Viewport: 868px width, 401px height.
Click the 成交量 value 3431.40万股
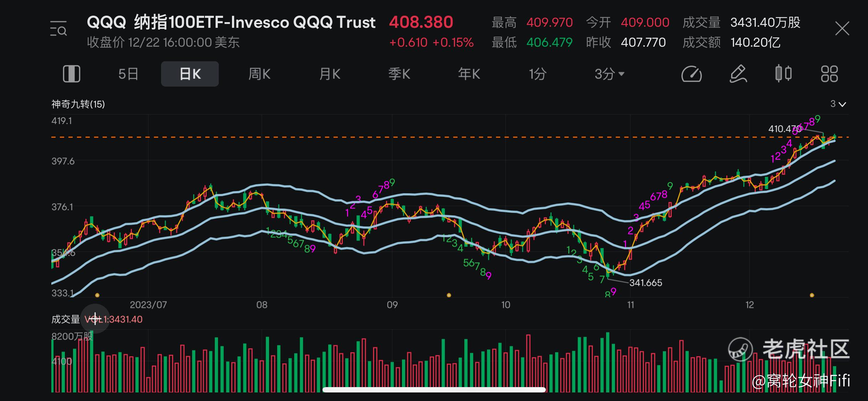(x=765, y=22)
